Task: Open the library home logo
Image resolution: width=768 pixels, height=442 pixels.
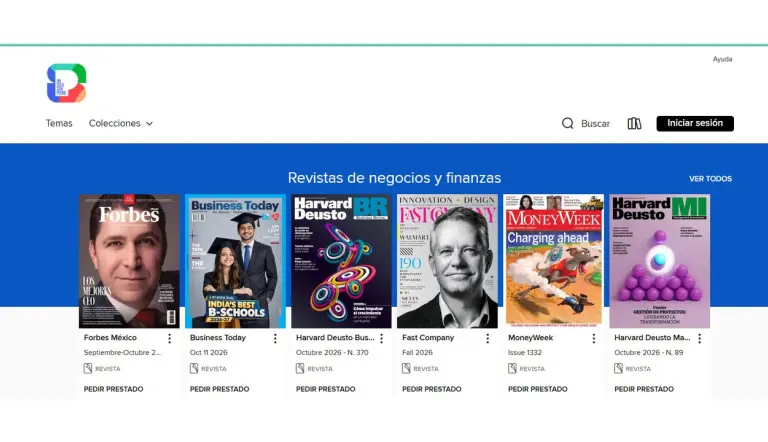Action: click(x=67, y=83)
